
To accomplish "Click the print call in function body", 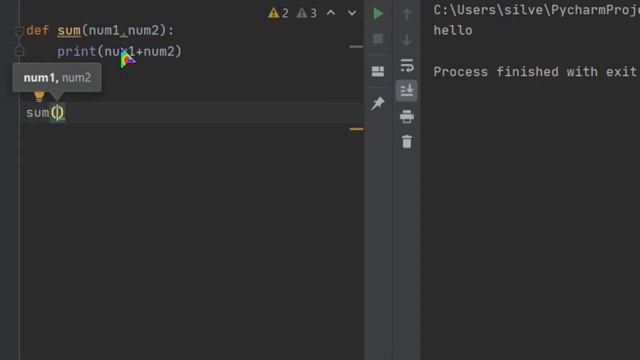I will 76,52.
